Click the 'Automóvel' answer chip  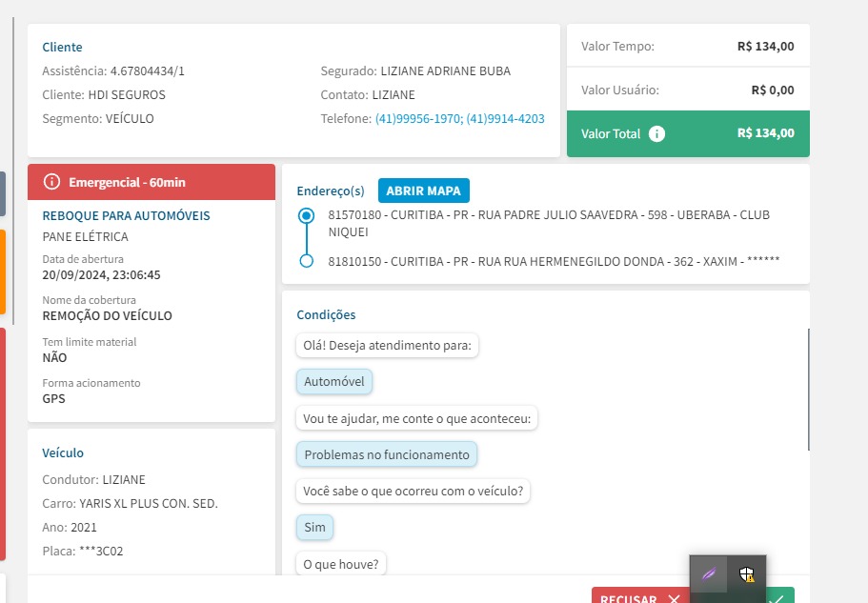(334, 382)
